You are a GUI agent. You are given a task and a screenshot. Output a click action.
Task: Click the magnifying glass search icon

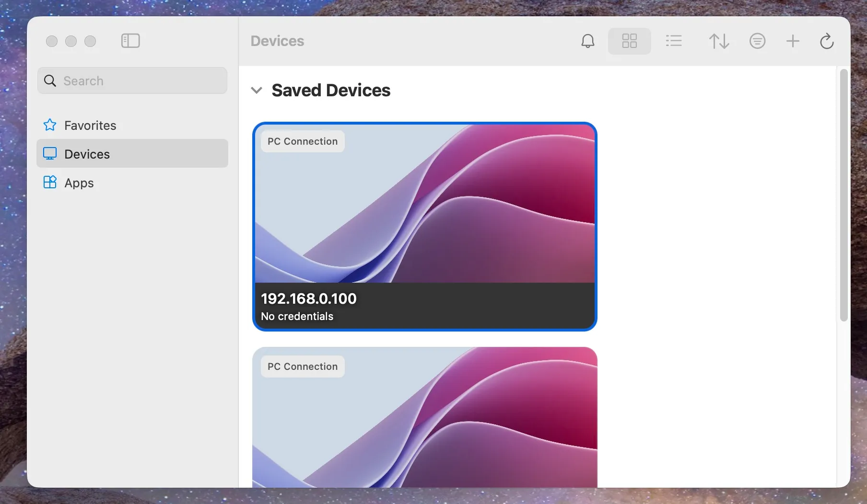(50, 80)
